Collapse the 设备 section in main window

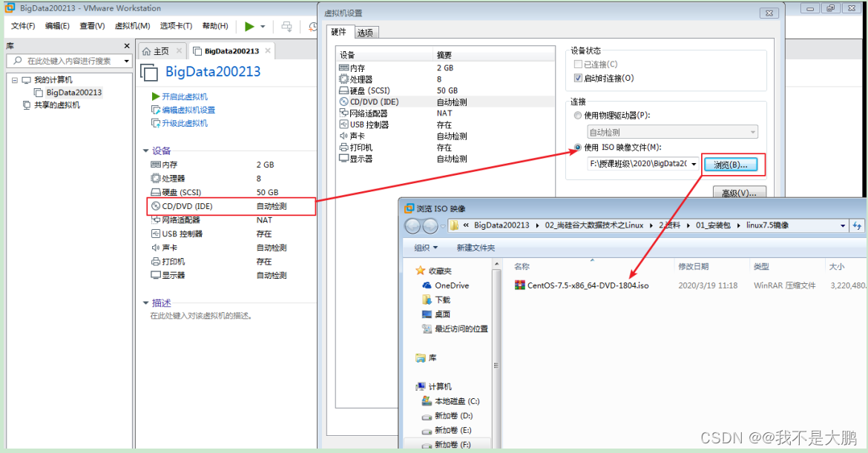145,151
